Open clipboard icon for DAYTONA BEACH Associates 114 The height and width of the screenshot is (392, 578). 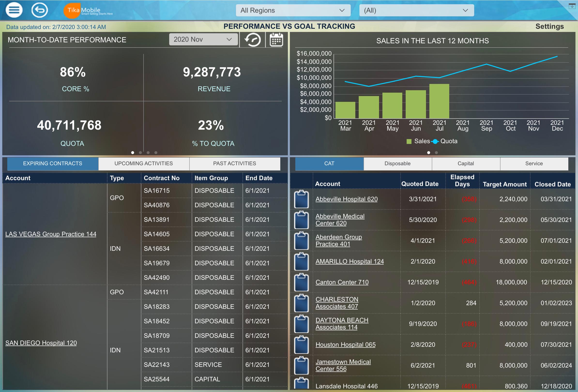tap(301, 324)
